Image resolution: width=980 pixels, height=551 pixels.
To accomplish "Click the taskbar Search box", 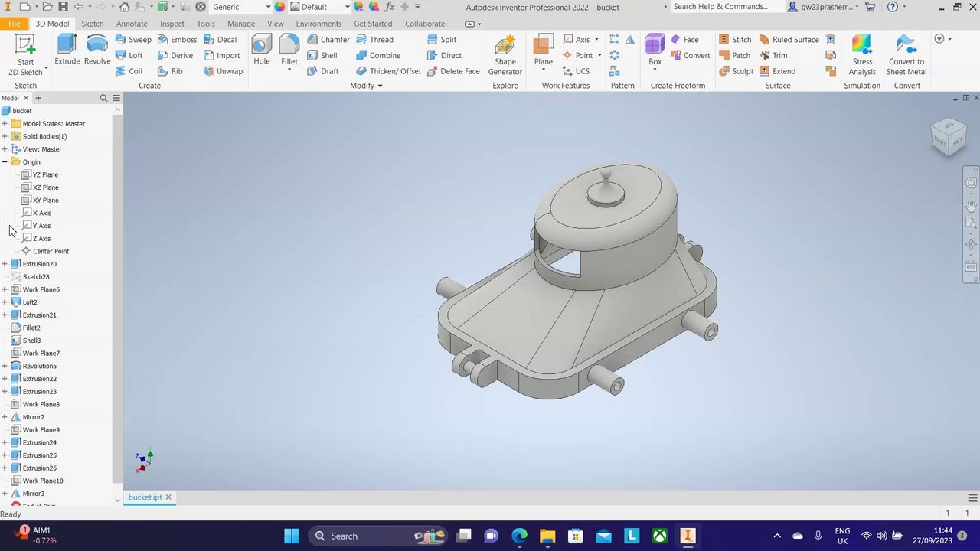I will tap(378, 536).
